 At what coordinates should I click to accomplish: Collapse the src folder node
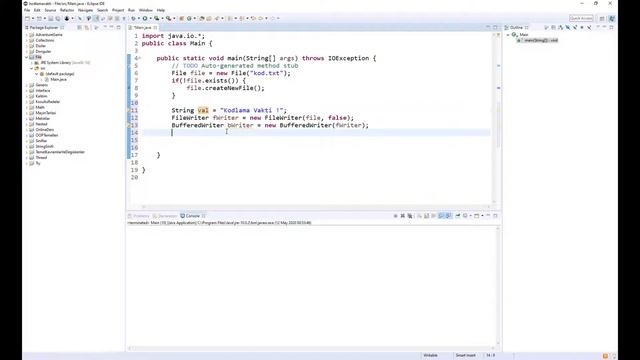[x=32, y=68]
